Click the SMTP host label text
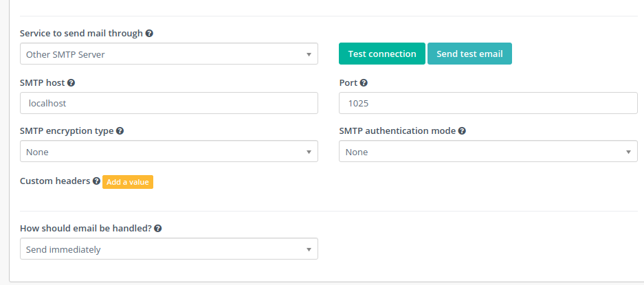Viewport: 644px width, 285px height. coord(42,82)
